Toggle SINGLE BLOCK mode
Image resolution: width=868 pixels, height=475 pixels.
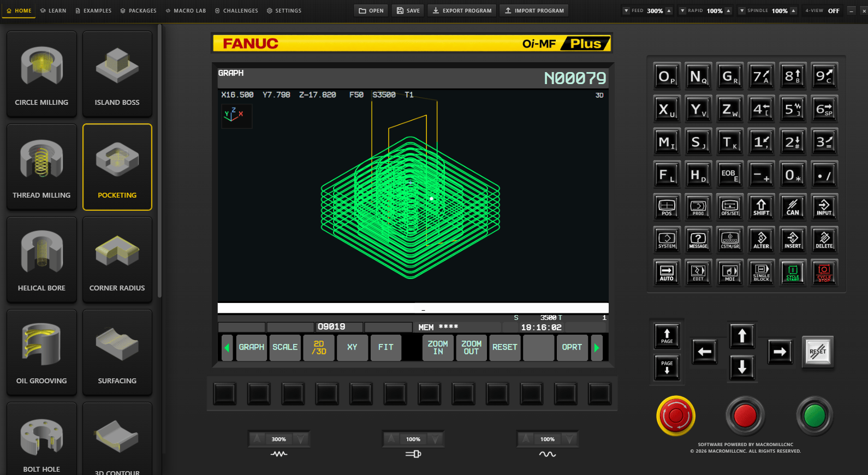pos(761,272)
